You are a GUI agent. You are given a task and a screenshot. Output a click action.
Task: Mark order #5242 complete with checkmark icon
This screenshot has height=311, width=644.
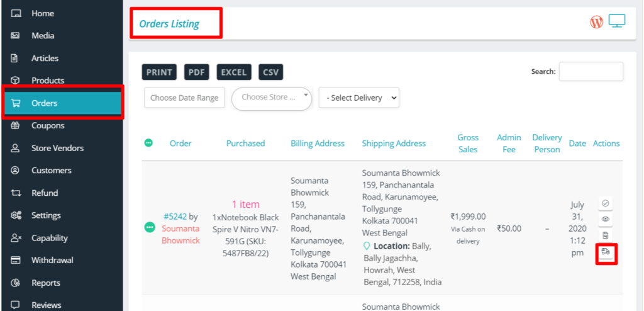[x=606, y=203]
